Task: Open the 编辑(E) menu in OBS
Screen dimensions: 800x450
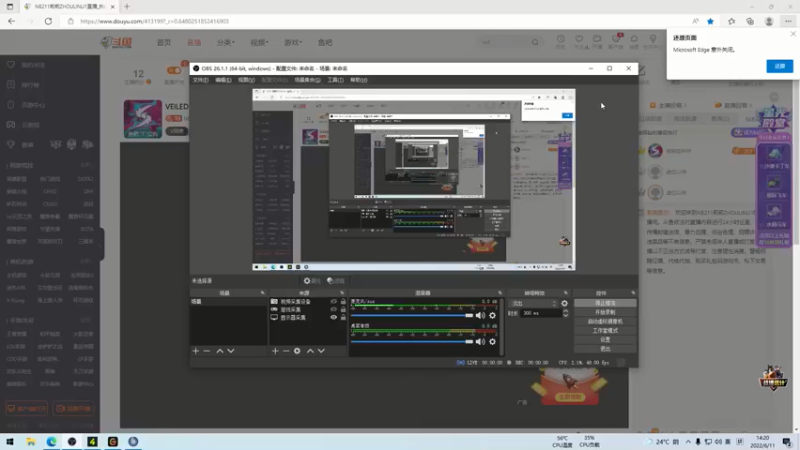Action: click(223, 80)
